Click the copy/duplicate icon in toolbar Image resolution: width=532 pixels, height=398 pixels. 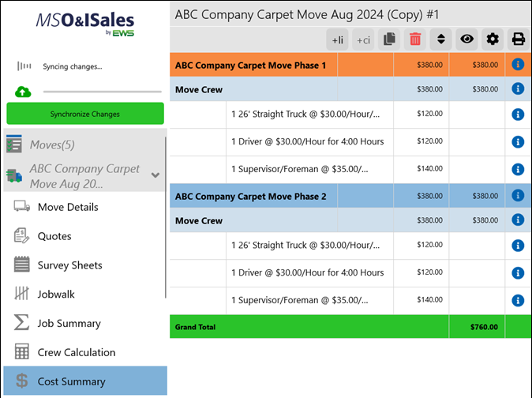(389, 39)
